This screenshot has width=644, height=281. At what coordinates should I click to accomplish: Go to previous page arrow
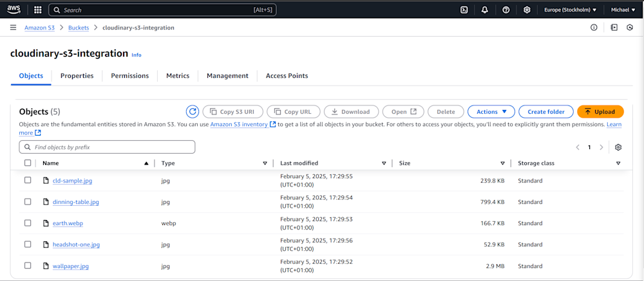(x=578, y=147)
